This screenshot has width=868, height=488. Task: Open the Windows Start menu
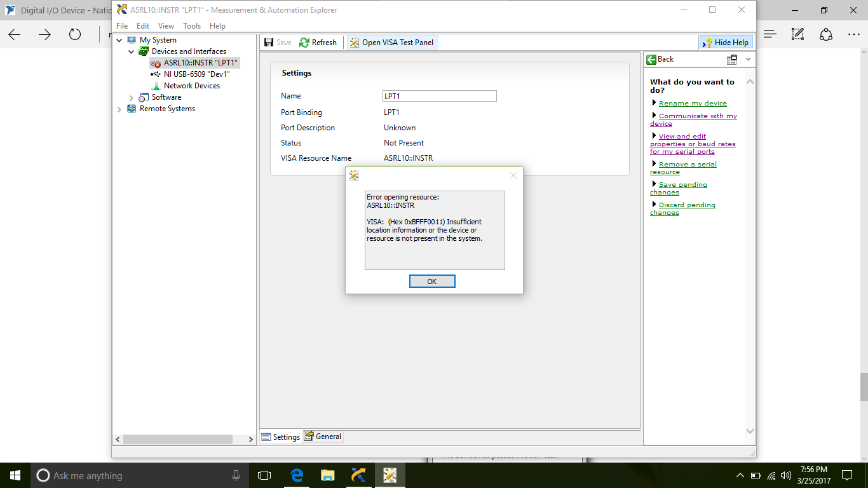[15, 475]
